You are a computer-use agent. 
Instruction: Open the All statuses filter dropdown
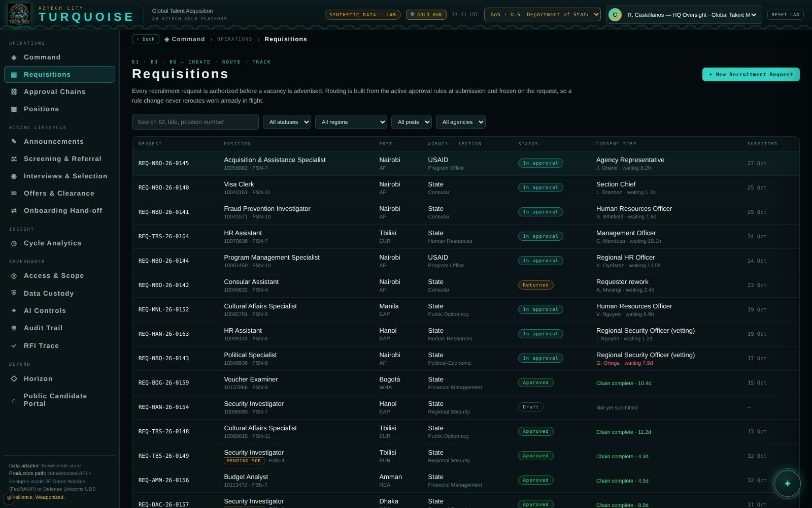coord(287,122)
